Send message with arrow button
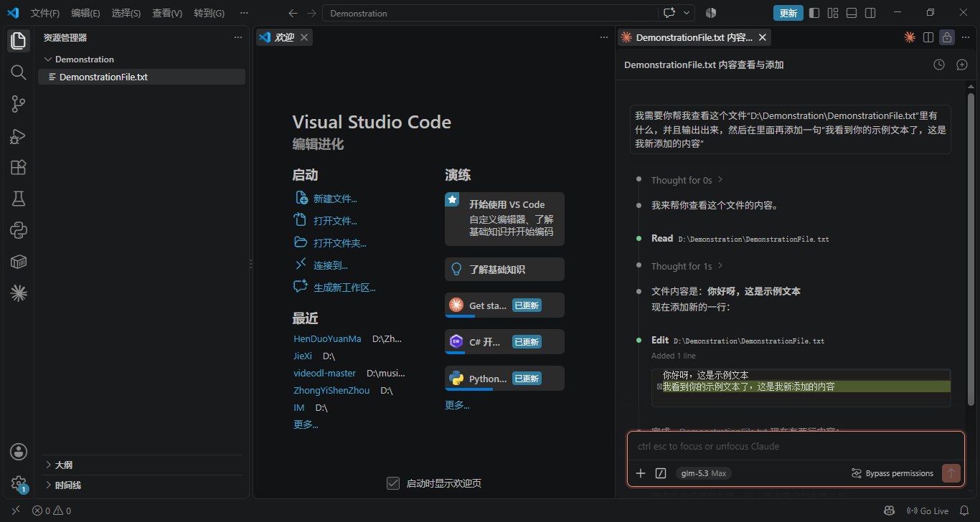Screen dimensions: 980x522 951,473
